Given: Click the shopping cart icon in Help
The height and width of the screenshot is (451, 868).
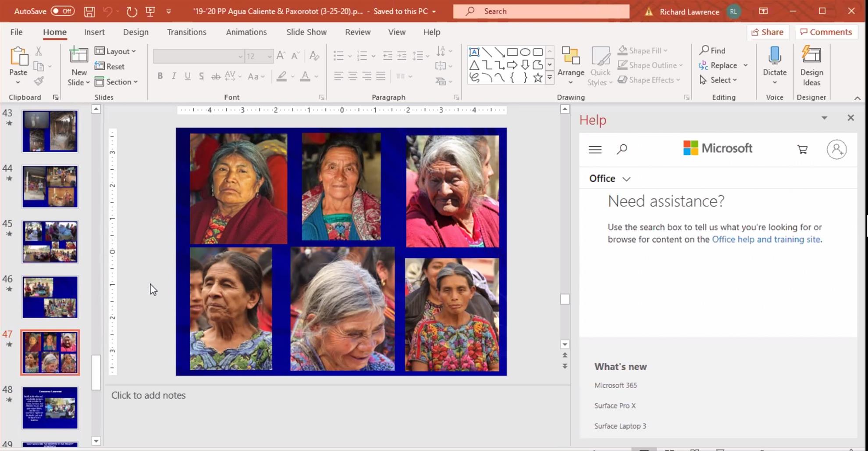Looking at the screenshot, I should (802, 150).
